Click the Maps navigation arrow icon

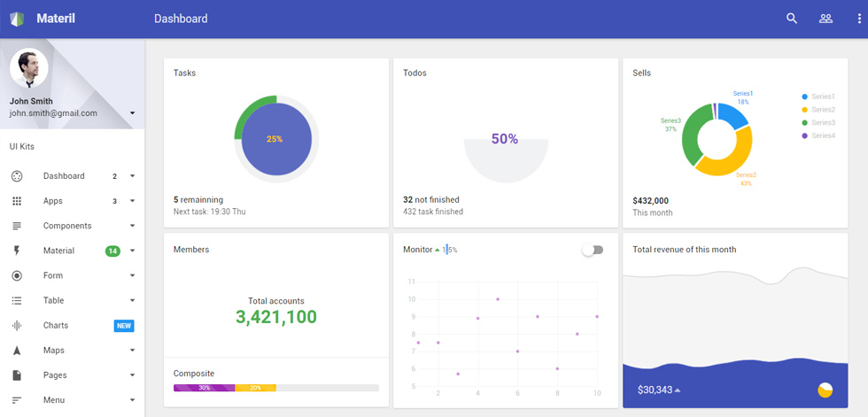(17, 350)
